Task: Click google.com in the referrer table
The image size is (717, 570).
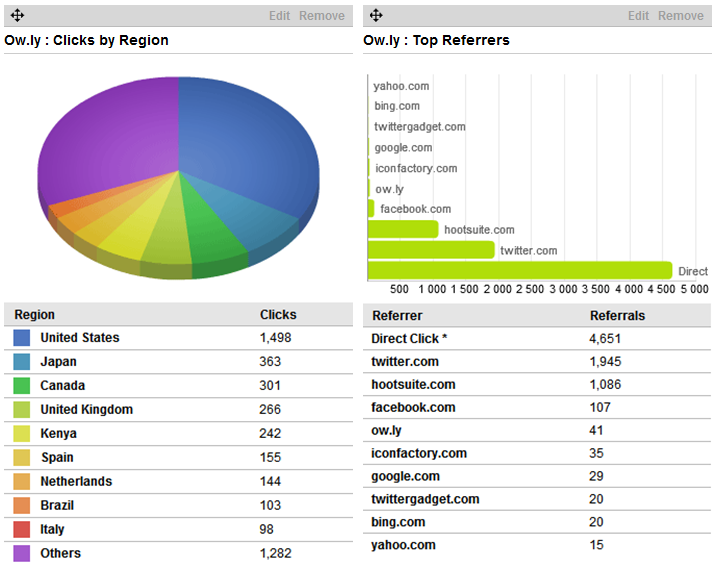Action: pos(405,476)
